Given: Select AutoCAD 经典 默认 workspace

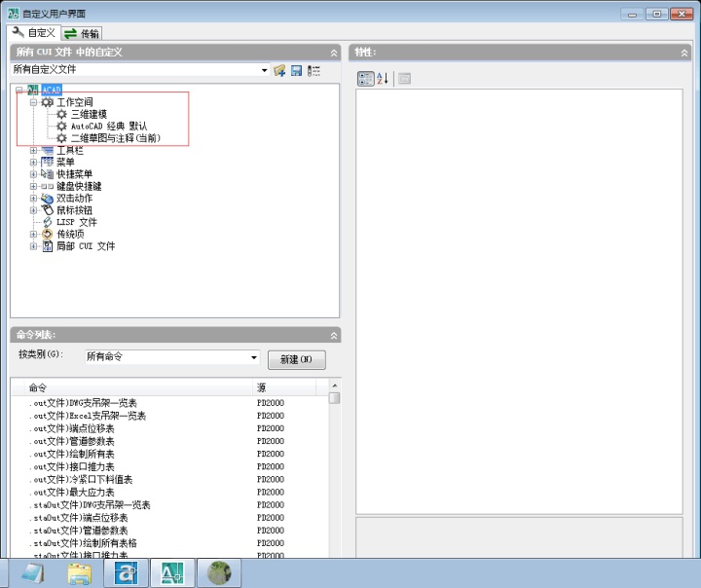Looking at the screenshot, I should point(109,127).
